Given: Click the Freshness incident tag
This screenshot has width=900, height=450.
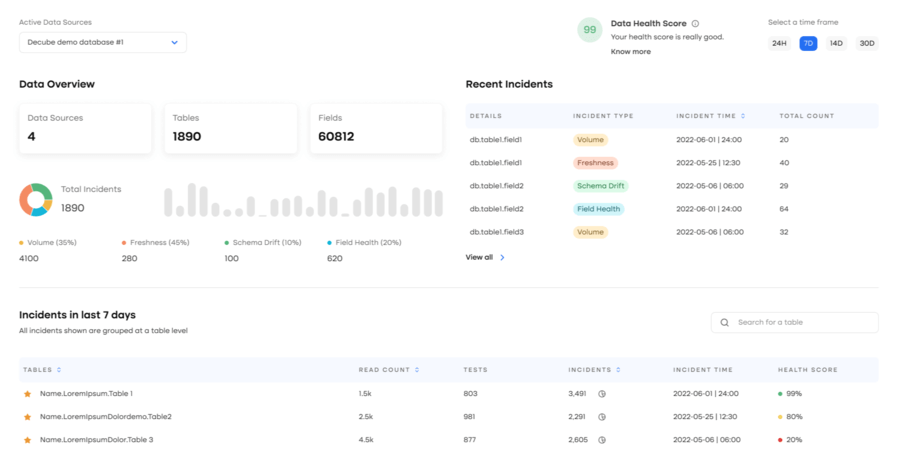Looking at the screenshot, I should tap(595, 163).
